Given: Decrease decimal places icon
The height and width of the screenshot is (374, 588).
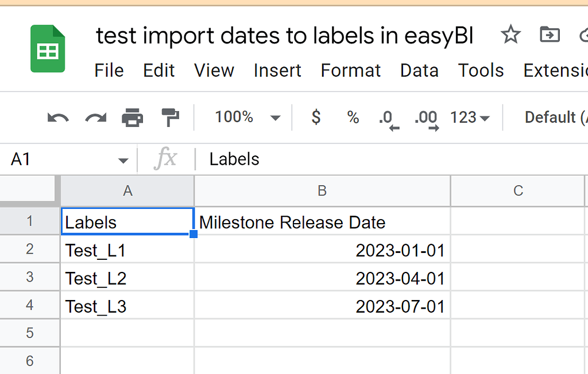Looking at the screenshot, I should 388,117.
